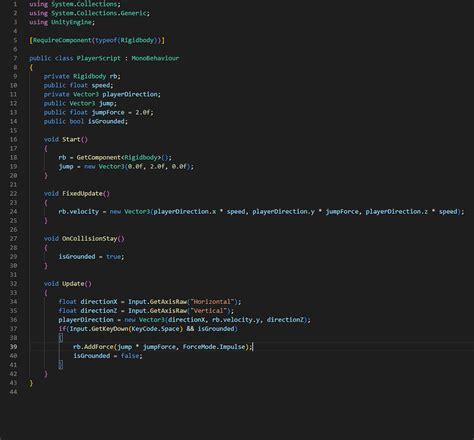
Task: Click the RequireComponent attribute line
Action: pyautogui.click(x=97, y=40)
